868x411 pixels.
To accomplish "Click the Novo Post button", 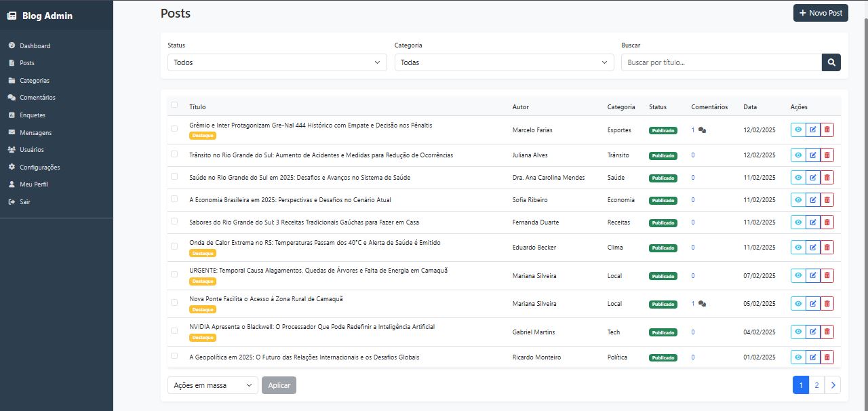I will pyautogui.click(x=821, y=13).
